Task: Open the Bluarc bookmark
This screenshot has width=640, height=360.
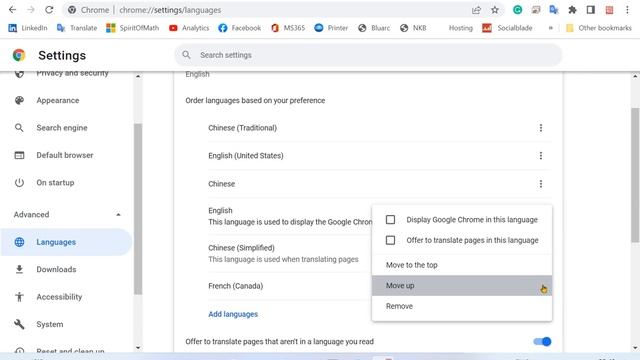Action: (374, 28)
